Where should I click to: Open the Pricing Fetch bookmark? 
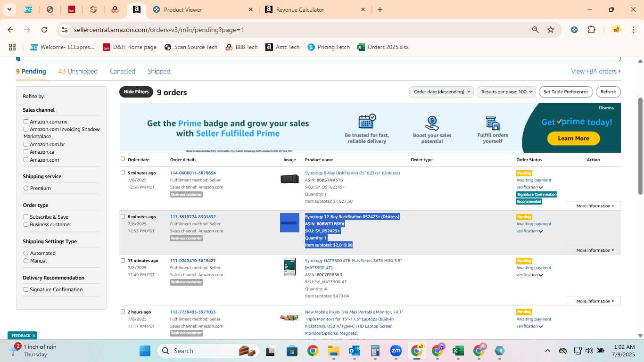click(329, 47)
